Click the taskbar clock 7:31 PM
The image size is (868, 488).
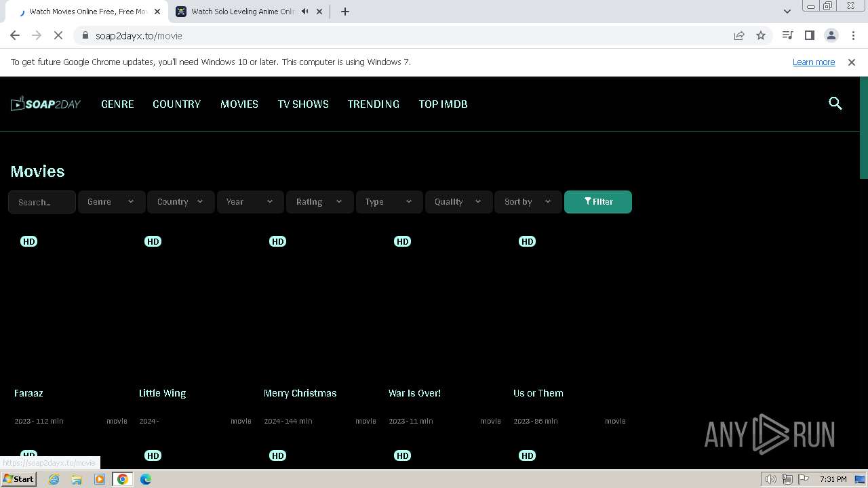(x=833, y=479)
